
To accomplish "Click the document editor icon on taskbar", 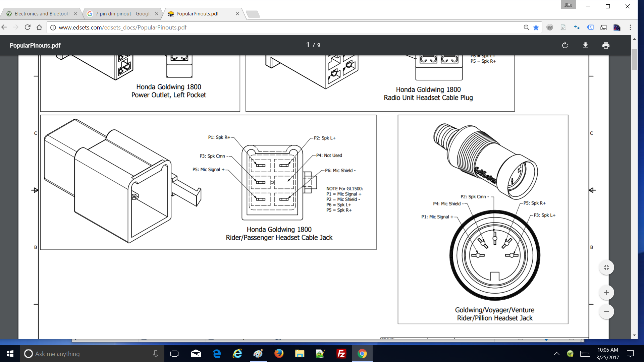I will pyautogui.click(x=320, y=354).
